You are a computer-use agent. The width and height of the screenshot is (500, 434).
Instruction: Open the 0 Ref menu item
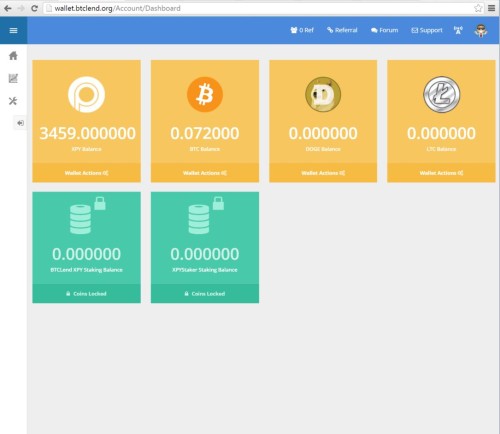pyautogui.click(x=302, y=30)
